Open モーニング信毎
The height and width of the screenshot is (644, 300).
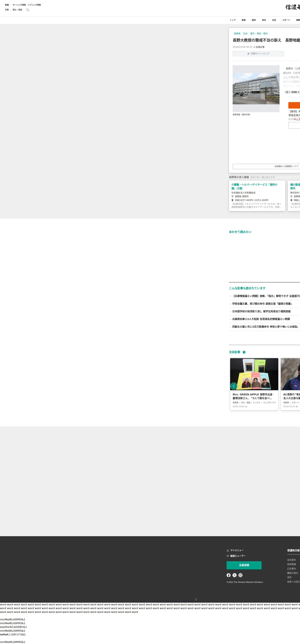click(x=19, y=5)
